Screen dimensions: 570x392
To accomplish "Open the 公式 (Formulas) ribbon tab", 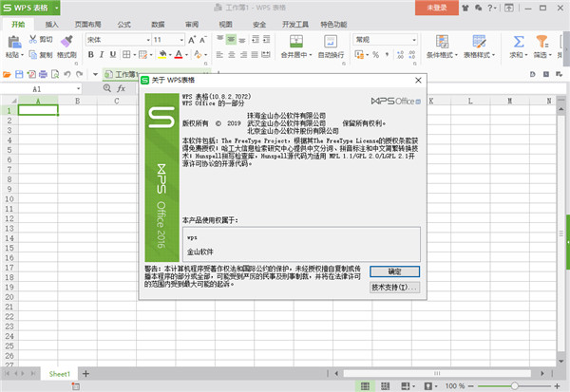I will [x=123, y=23].
